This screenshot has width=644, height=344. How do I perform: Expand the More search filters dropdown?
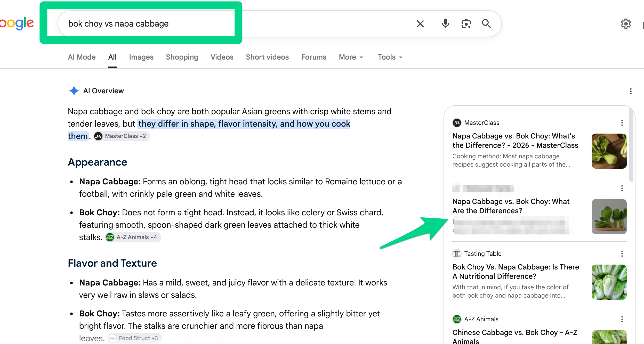pyautogui.click(x=351, y=57)
